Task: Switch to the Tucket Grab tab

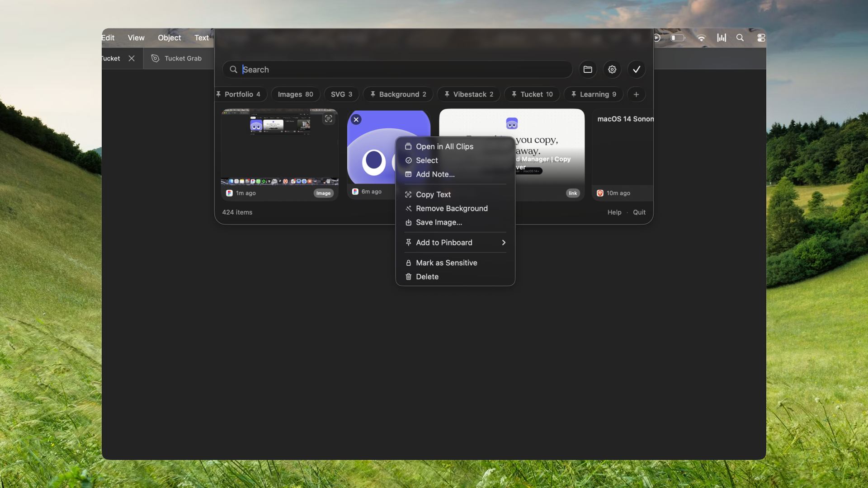Action: pos(179,58)
